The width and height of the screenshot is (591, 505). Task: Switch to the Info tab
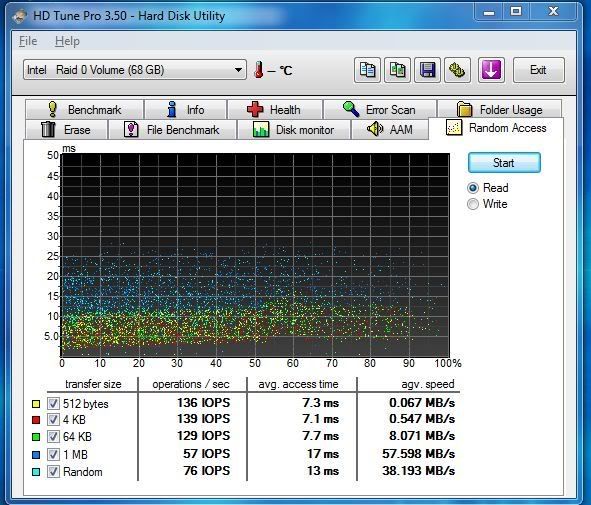185,110
